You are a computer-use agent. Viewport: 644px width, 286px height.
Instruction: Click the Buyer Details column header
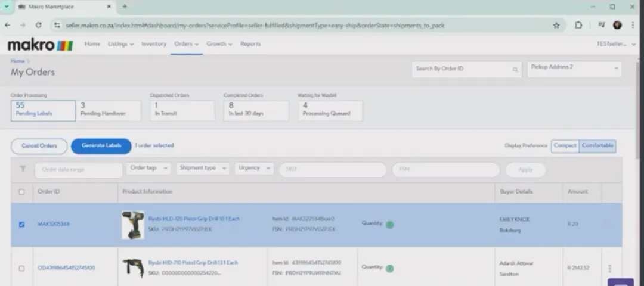(x=516, y=192)
